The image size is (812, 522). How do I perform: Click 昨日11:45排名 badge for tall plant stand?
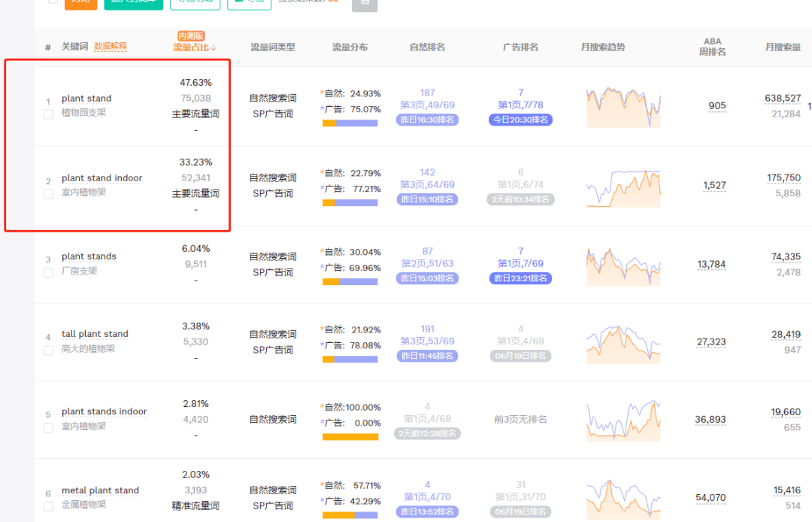(x=427, y=357)
